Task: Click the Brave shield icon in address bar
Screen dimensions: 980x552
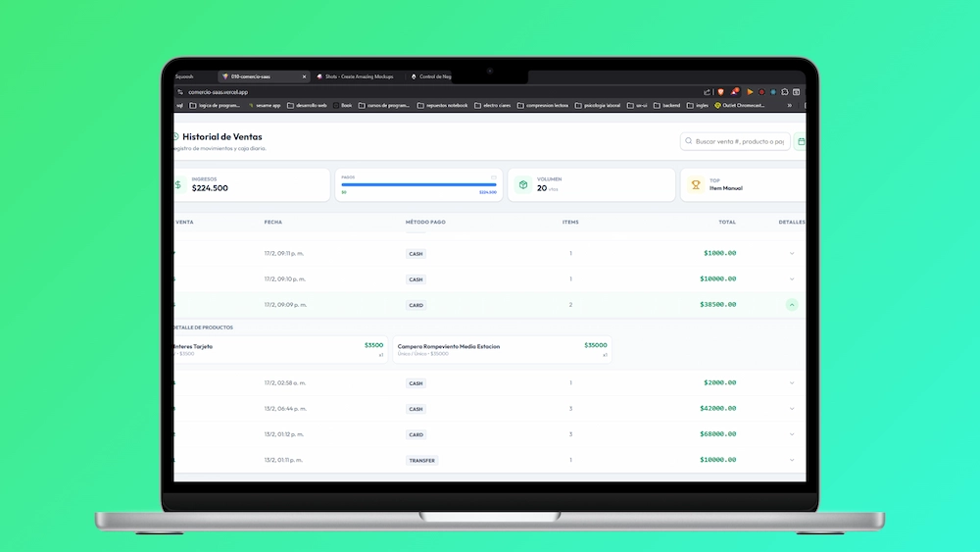Action: 718,92
